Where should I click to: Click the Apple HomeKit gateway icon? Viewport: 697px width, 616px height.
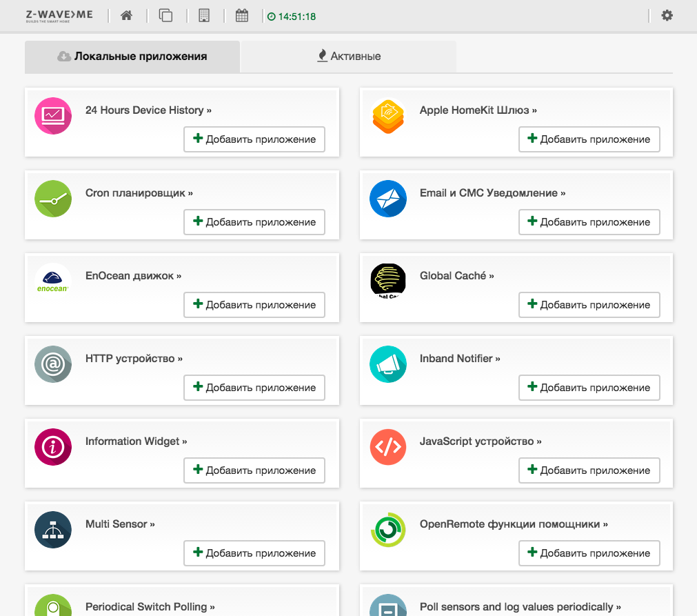[x=388, y=116]
